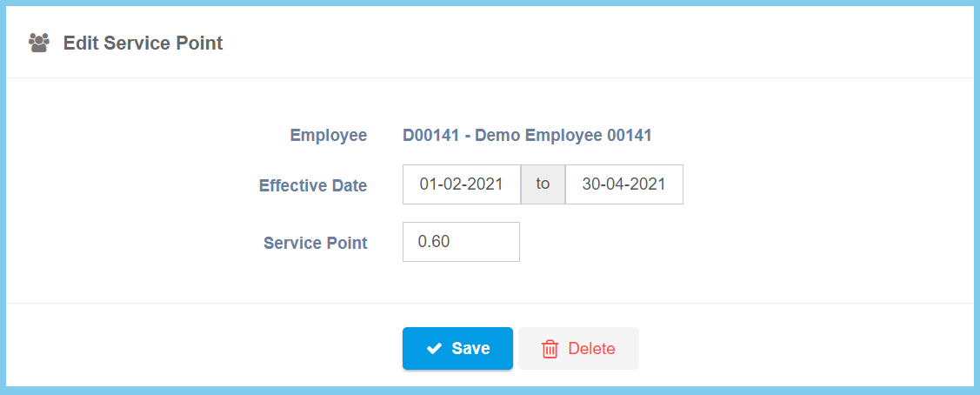The image size is (980, 395).
Task: Click the "to" separator between dates
Action: (543, 184)
